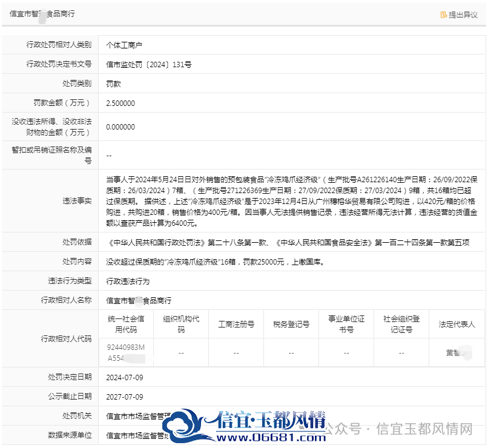Click the 工商注册号 column header
Screen dimensions: 488x448
pyautogui.click(x=236, y=324)
